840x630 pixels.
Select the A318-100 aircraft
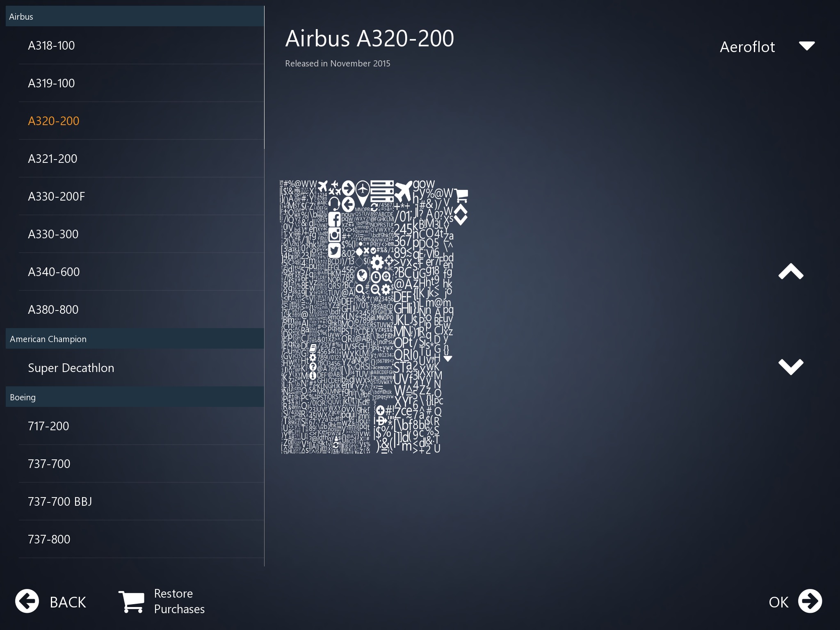(x=52, y=46)
